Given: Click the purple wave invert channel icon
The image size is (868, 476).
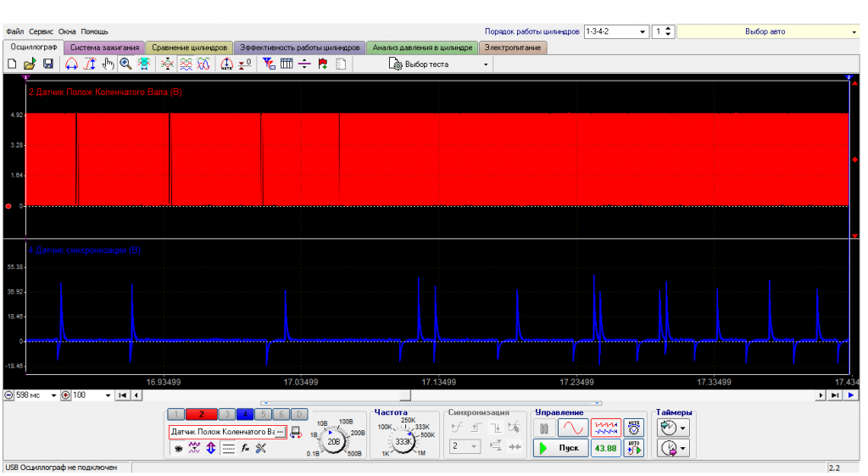Looking at the screenshot, I should pos(194,448).
